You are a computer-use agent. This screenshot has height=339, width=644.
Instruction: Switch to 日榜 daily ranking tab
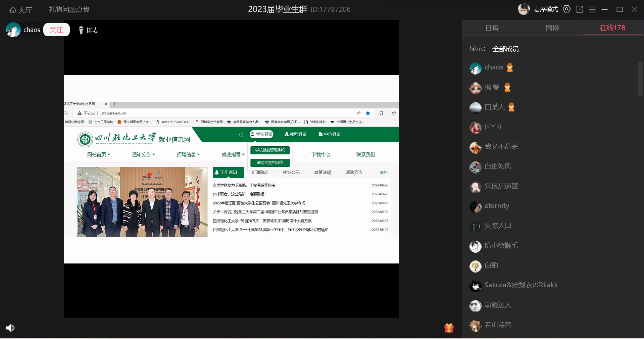(492, 28)
